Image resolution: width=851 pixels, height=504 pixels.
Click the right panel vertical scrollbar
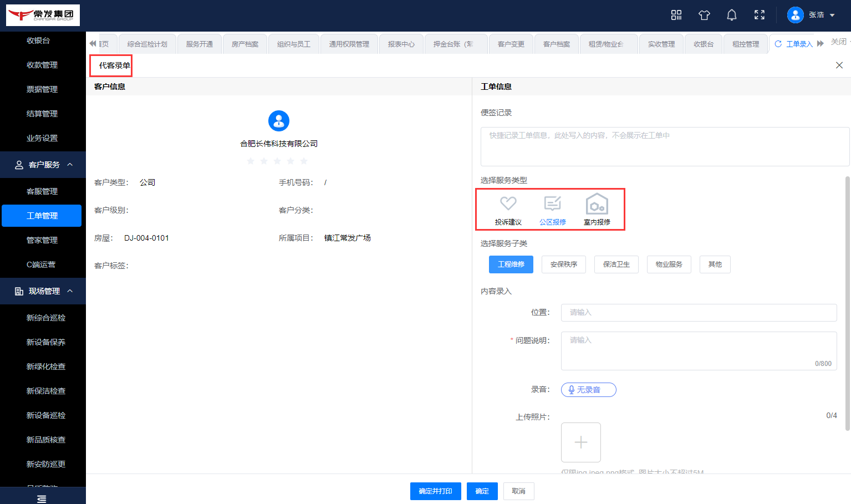point(847,303)
